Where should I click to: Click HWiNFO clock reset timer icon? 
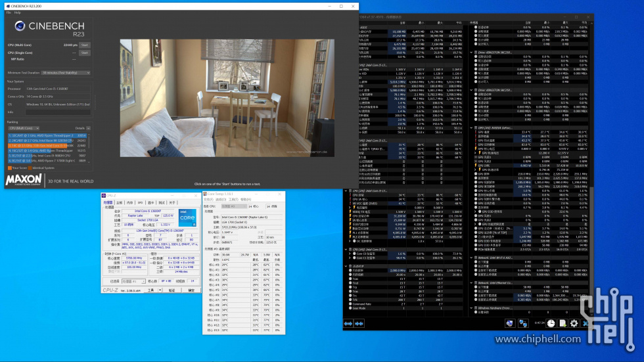tap(551, 323)
